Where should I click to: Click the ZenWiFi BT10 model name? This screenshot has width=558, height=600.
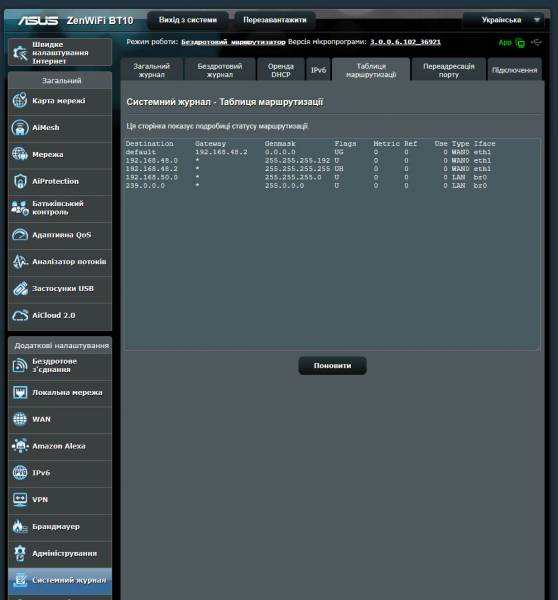(100, 20)
